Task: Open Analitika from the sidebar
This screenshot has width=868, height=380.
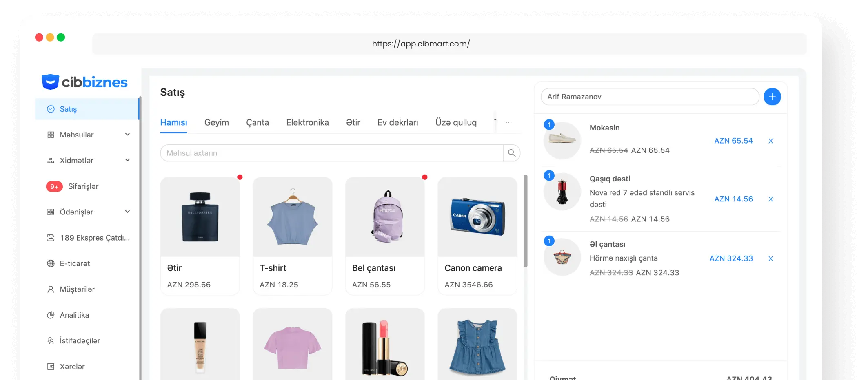Action: [74, 315]
